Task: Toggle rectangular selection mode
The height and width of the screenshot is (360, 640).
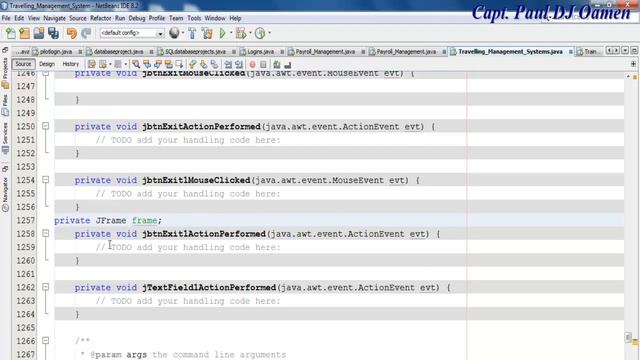Action: [179, 64]
